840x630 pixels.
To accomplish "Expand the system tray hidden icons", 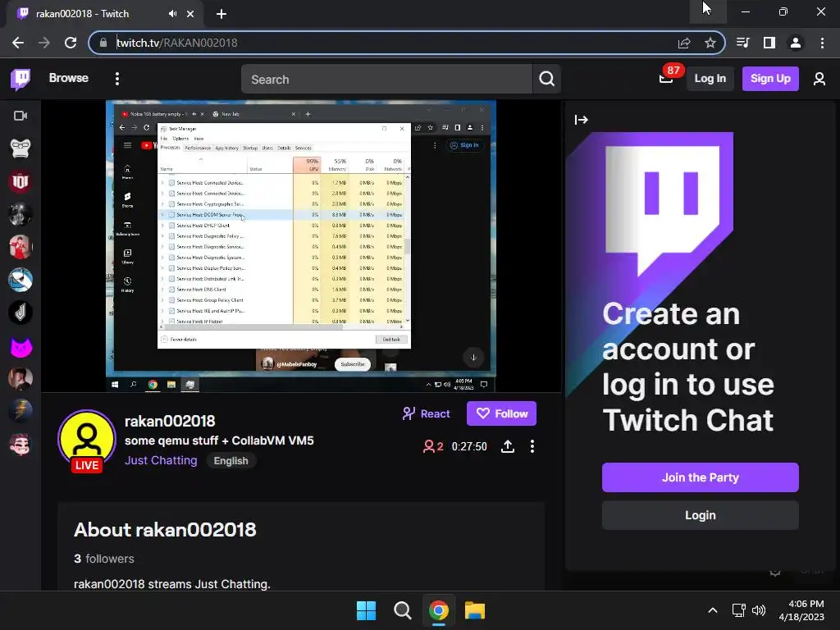I will point(713,610).
